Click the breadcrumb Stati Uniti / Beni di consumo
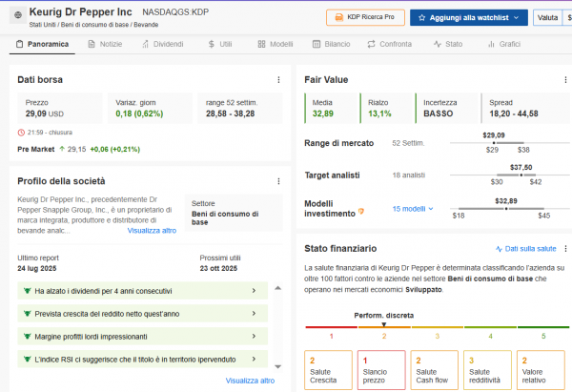 pyautogui.click(x=93, y=25)
